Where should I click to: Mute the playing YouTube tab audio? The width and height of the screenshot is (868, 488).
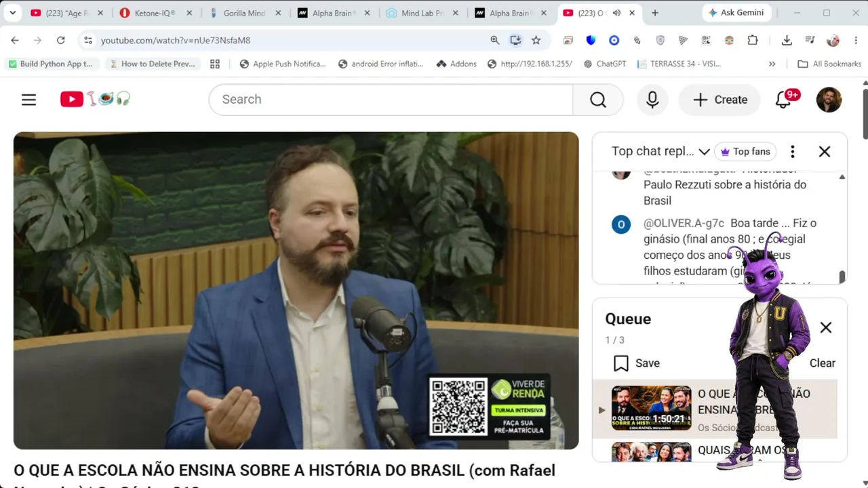pyautogui.click(x=617, y=13)
